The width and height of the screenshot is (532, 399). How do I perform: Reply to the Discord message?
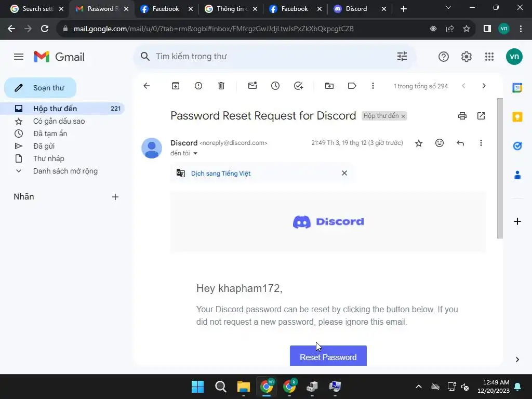pos(460,143)
